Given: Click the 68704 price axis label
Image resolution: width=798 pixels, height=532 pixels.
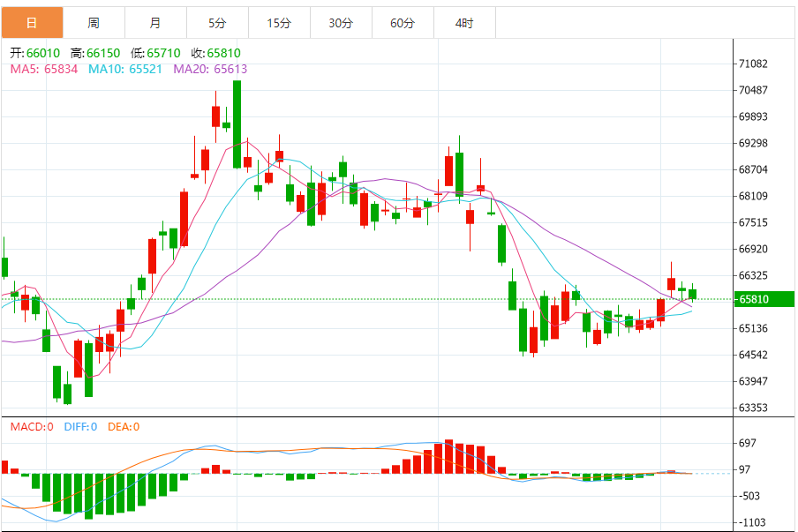Looking at the screenshot, I should tap(753, 169).
